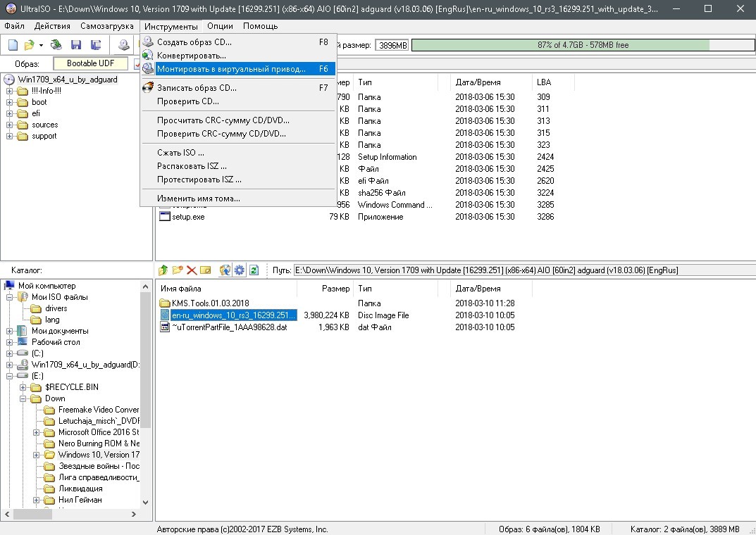
Task: Click the 87% of 4.7GB capacity bar
Action: click(583, 45)
